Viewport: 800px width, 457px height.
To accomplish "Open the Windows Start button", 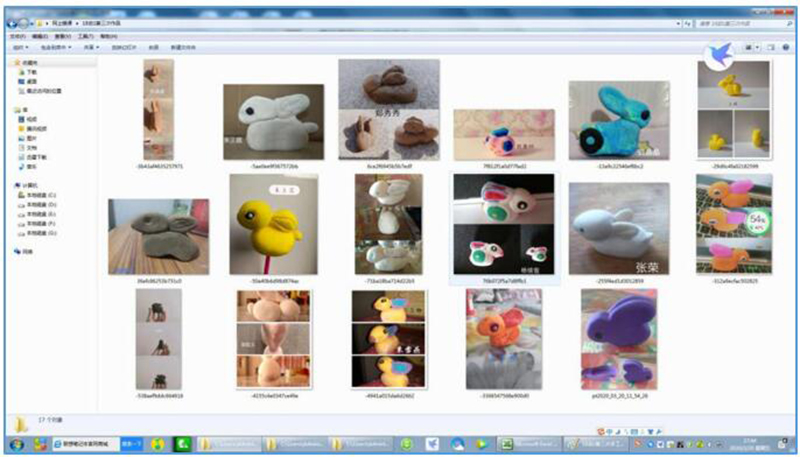I will [x=16, y=443].
